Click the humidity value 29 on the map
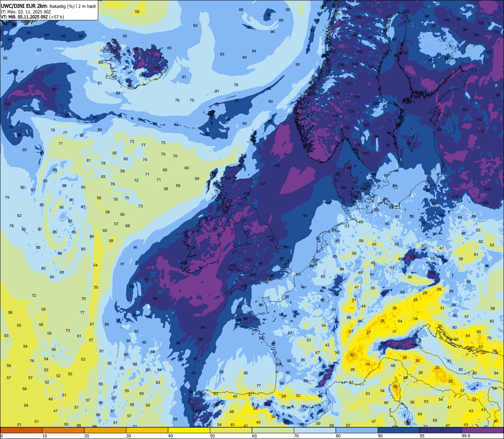The width and height of the screenshot is (504, 439). click(x=283, y=396)
